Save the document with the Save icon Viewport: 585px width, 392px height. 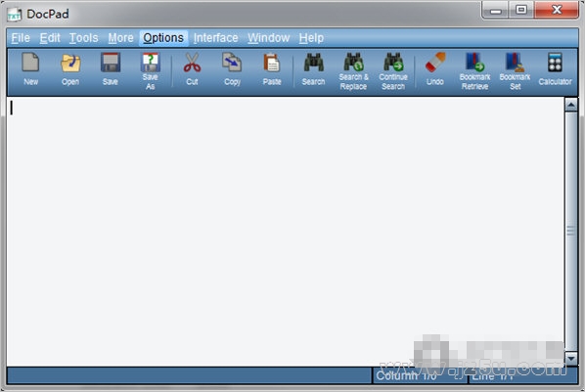coord(111,69)
